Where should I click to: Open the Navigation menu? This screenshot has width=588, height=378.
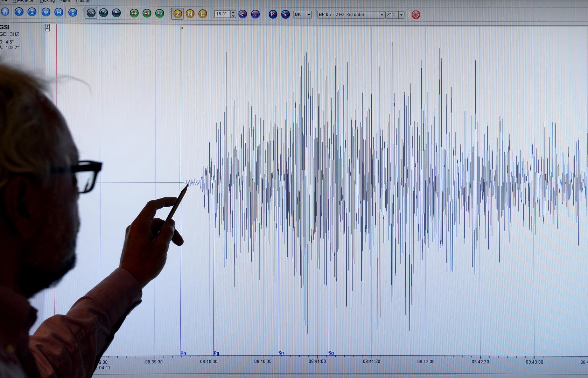coord(24,1)
